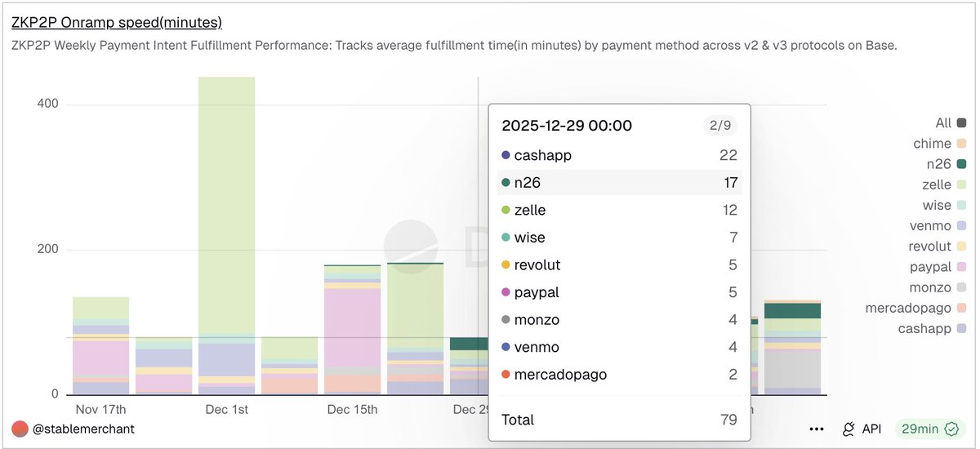980x449 pixels.
Task: Click the 400 y-axis label
Action: pos(47,104)
